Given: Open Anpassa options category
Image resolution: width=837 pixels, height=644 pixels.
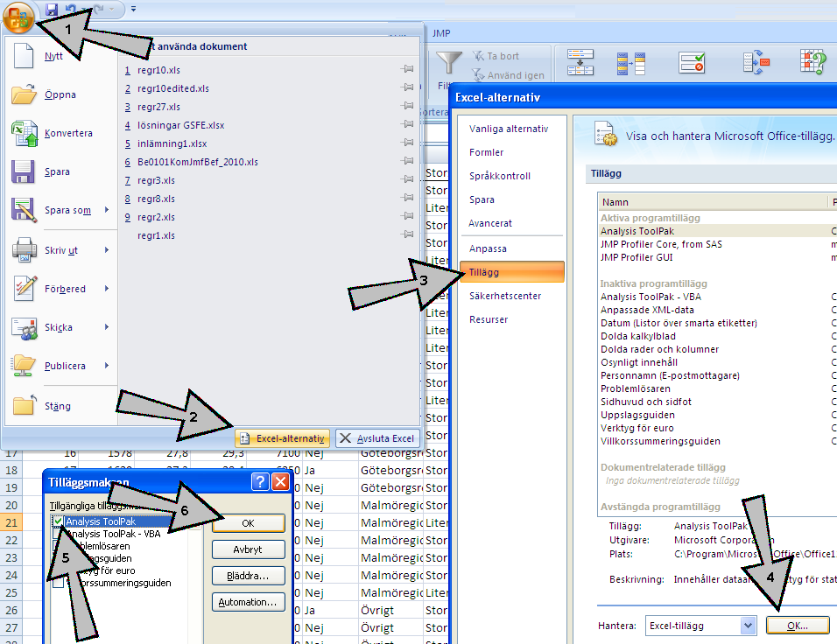Looking at the screenshot, I should point(488,248).
